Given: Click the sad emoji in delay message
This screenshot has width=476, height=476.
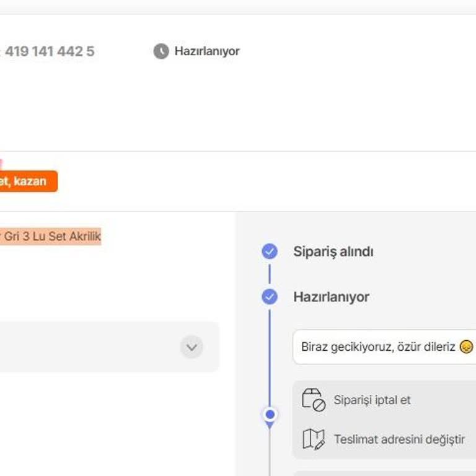Looking at the screenshot, I should click(x=466, y=346).
